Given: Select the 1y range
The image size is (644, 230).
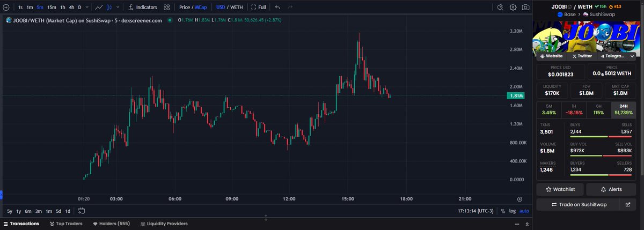Looking at the screenshot, I should 19,211.
